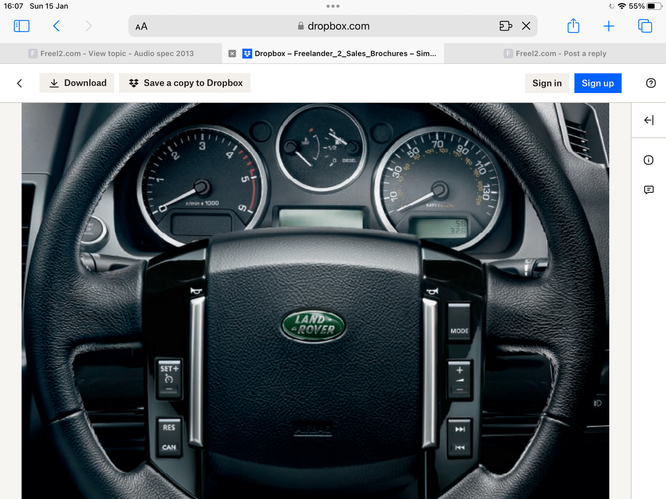Open the Safari share sheet
666x499 pixels.
click(x=573, y=25)
